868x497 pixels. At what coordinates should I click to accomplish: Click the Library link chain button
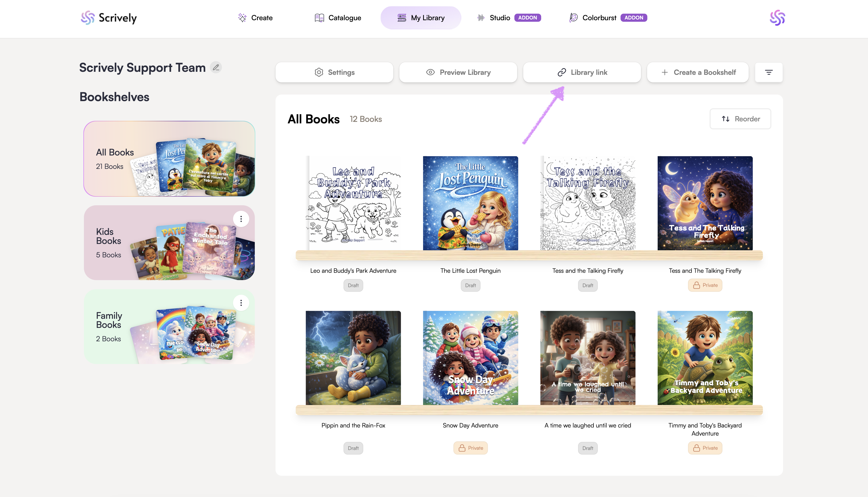pyautogui.click(x=582, y=72)
